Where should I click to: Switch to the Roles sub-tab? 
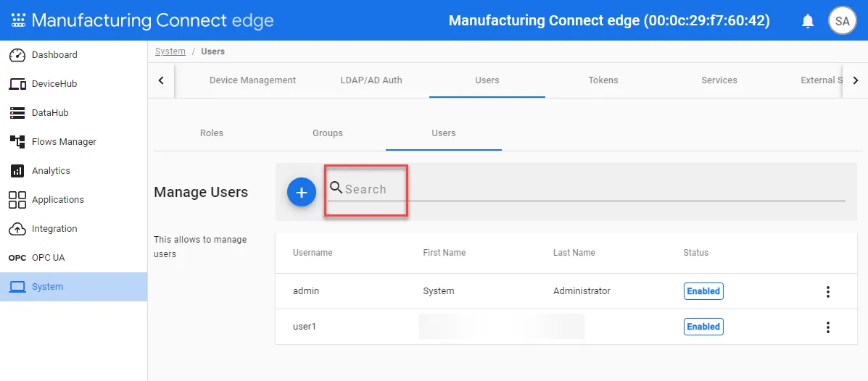[x=212, y=133]
